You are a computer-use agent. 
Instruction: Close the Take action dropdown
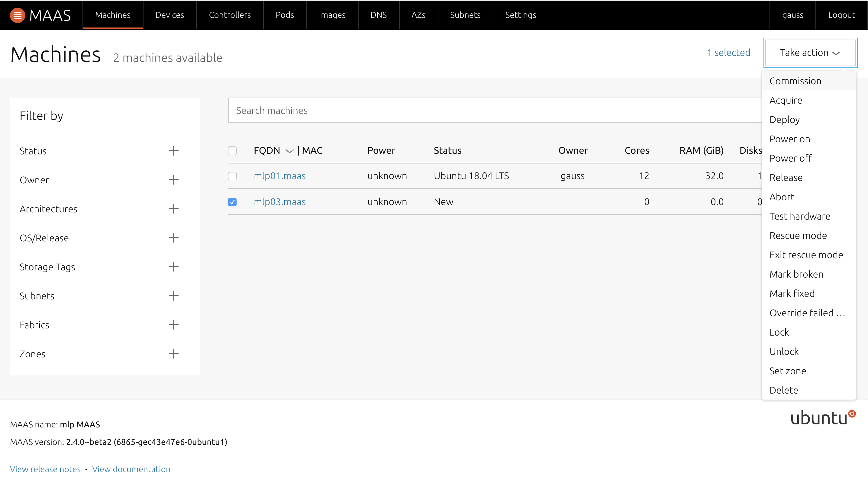810,53
